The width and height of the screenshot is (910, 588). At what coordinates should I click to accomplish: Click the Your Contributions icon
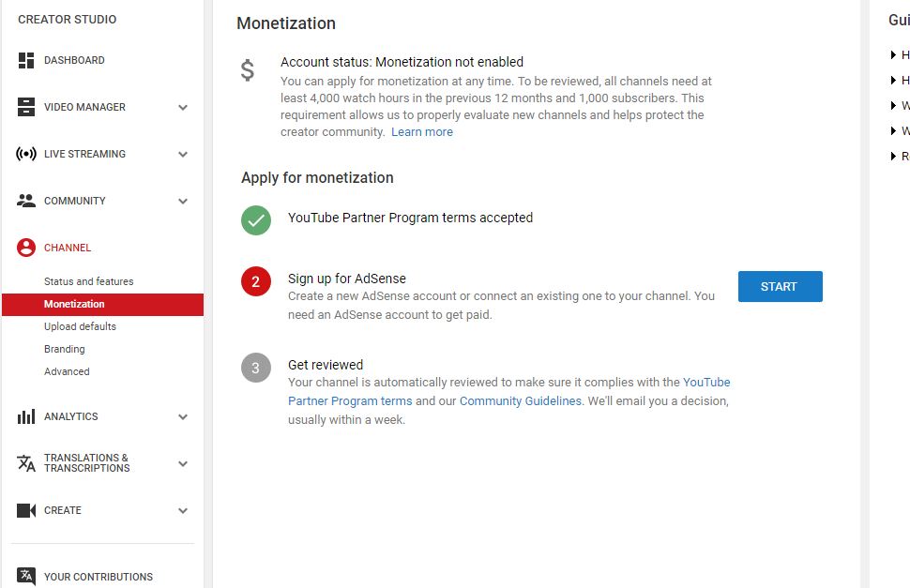26,576
